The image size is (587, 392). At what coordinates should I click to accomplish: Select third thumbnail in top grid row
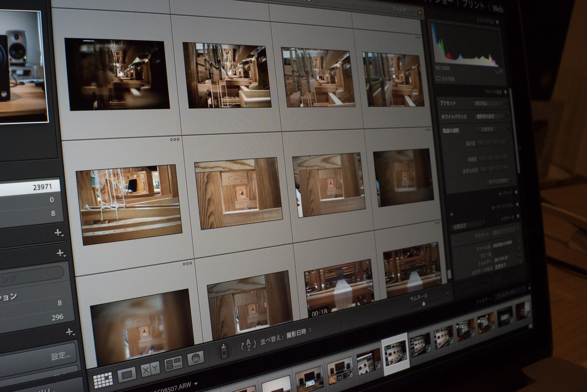[x=318, y=77]
